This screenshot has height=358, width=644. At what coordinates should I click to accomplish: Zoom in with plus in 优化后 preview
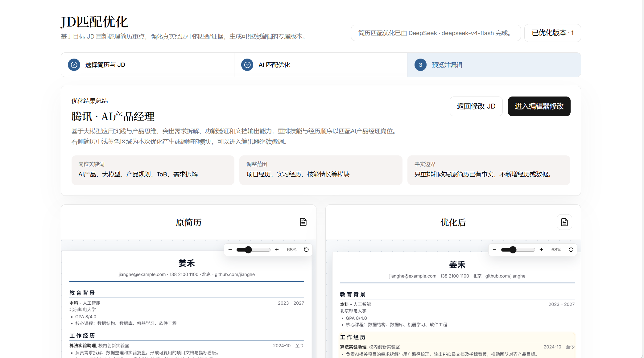point(541,250)
